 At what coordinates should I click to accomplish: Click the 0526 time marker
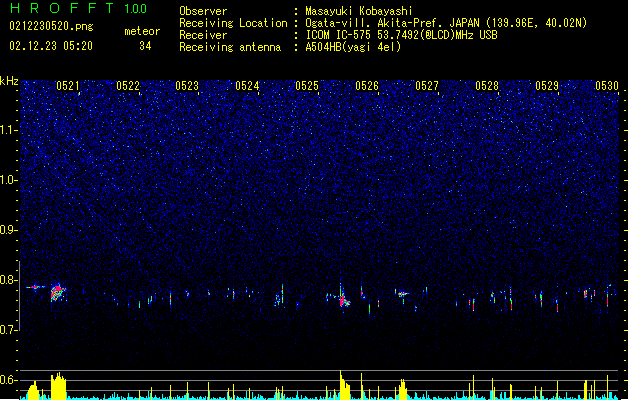tap(367, 85)
